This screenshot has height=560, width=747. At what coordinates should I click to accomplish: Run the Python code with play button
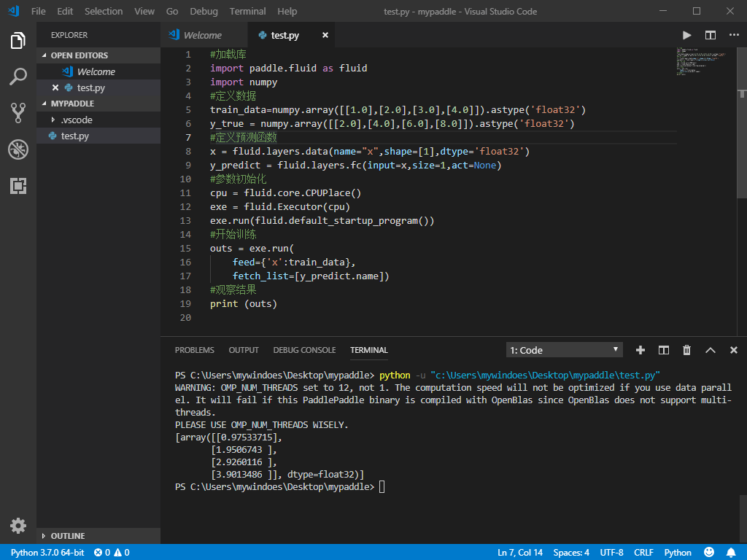pos(686,35)
